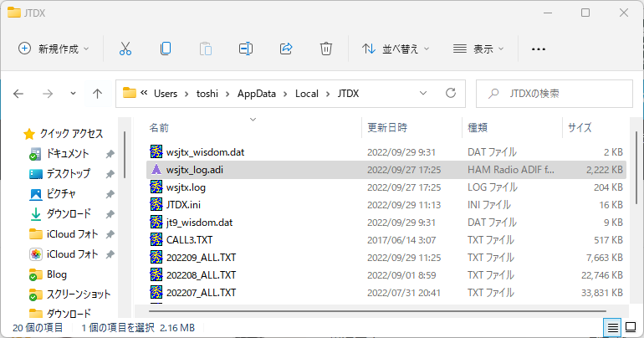
Task: Click date 2017/06/14 3:07
Action: coord(401,240)
